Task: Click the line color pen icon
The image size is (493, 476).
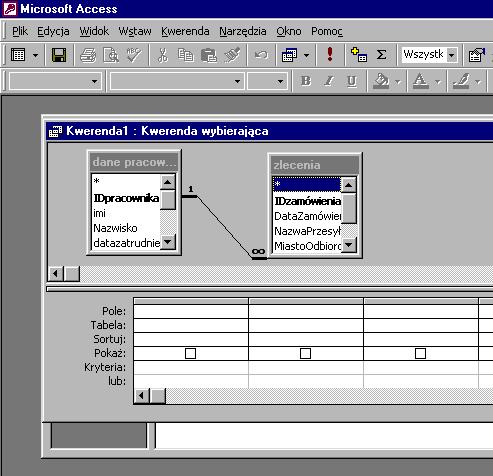Action: coord(461,81)
